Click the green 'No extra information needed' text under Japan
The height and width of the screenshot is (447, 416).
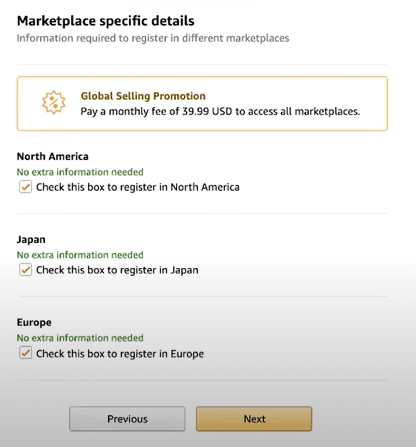pyautogui.click(x=80, y=255)
